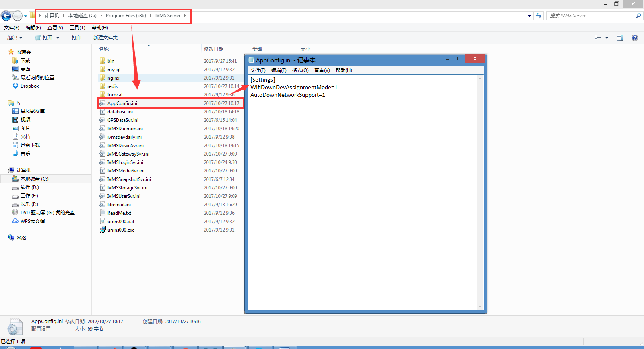644x349 pixels.
Task: Open the 查看(V) menu in Explorer
Action: [x=55, y=28]
